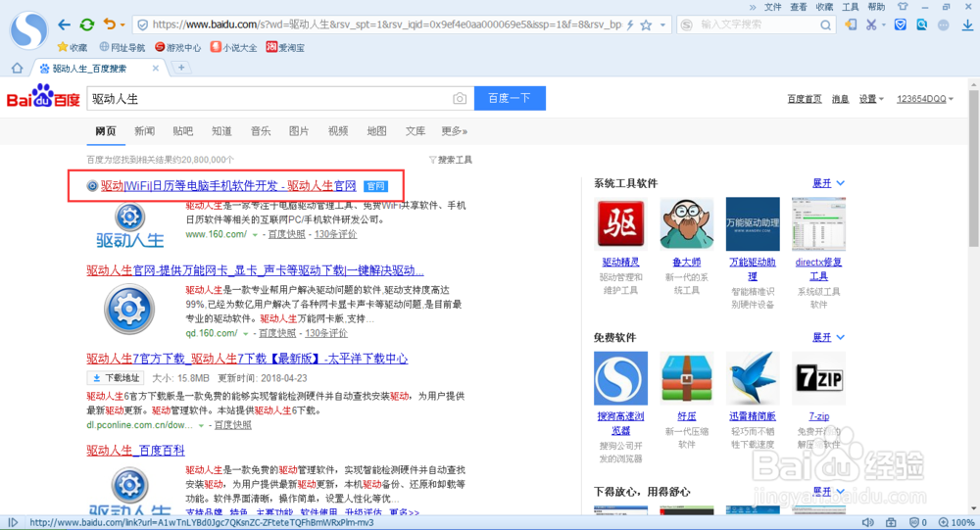
Task: Click the 搜狗高速浏览器 icon
Action: (620, 378)
